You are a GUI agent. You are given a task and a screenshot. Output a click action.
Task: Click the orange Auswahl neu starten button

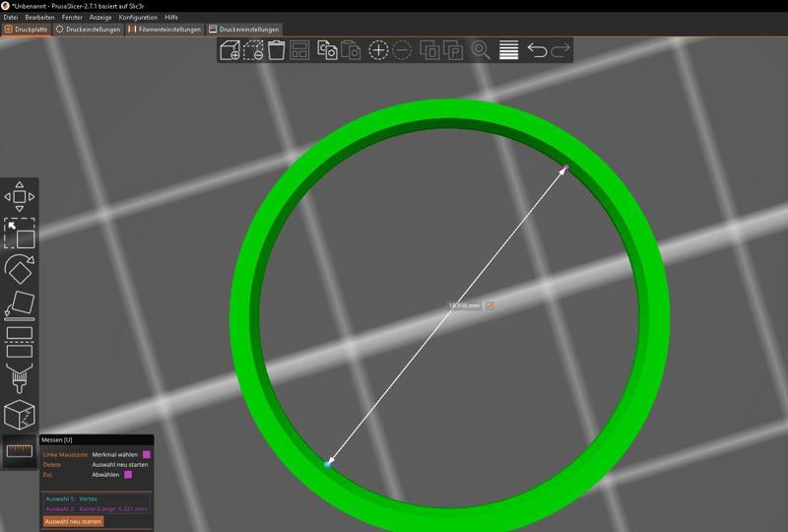click(x=73, y=521)
